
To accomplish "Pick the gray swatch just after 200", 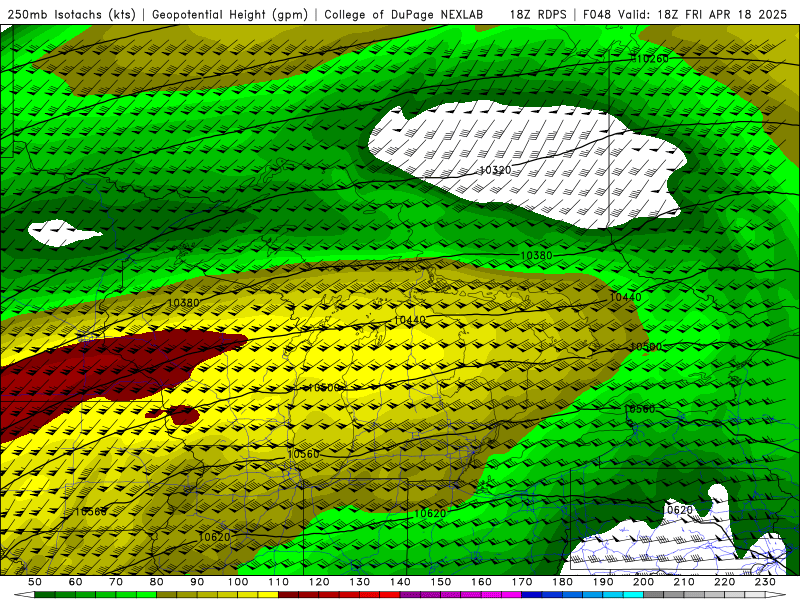I will tap(654, 595).
